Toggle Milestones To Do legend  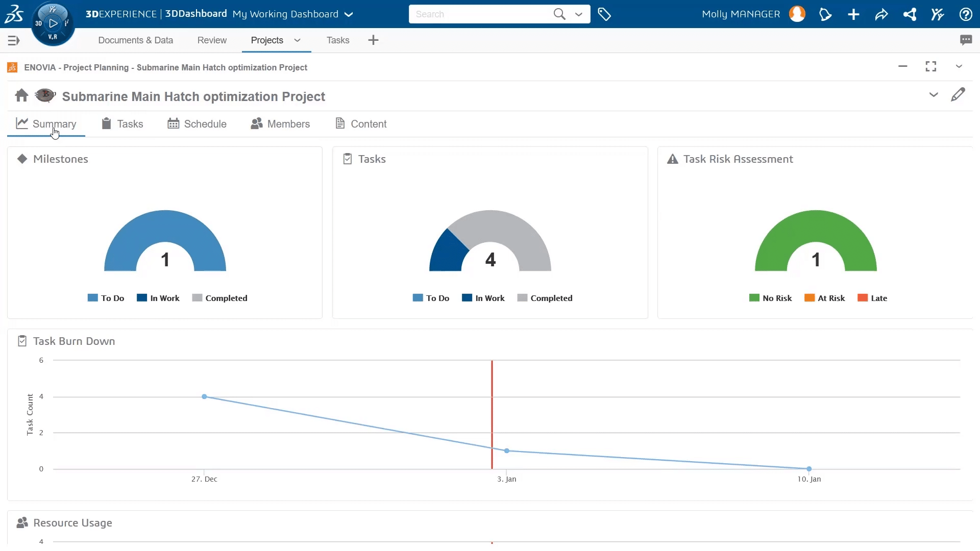click(106, 298)
